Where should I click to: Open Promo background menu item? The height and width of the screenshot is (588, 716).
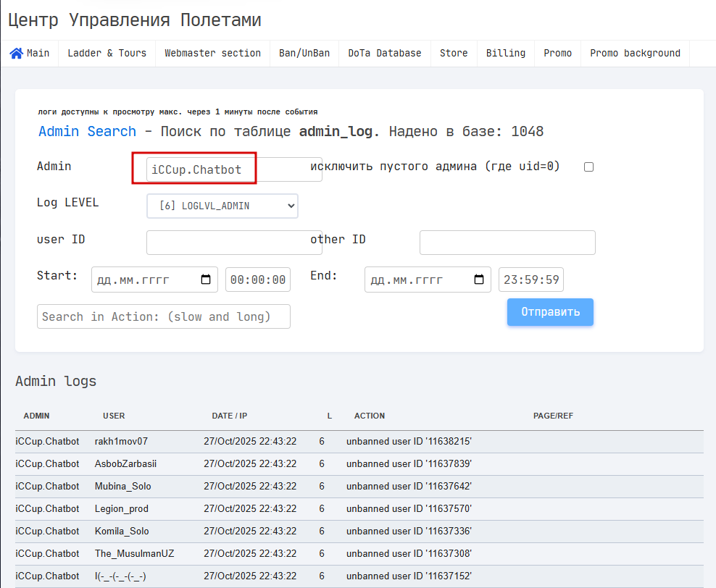pyautogui.click(x=635, y=54)
